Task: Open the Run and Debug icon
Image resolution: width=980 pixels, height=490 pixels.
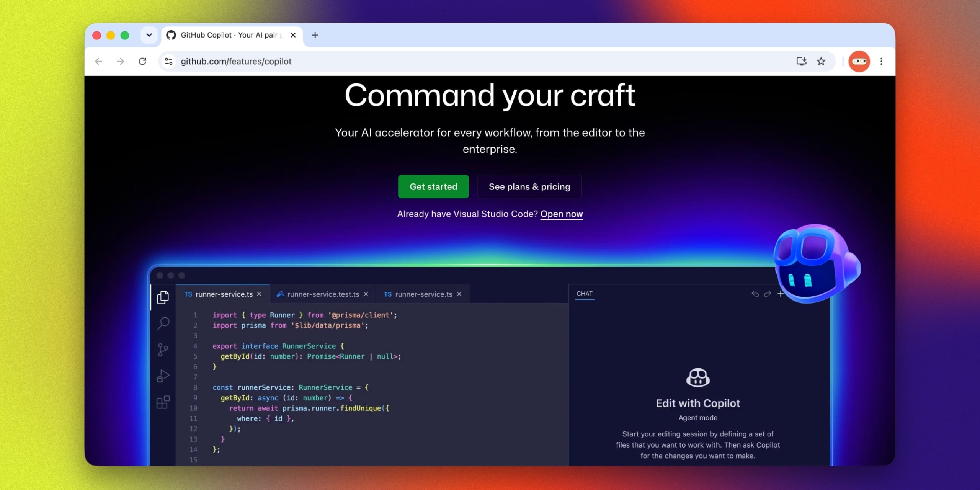Action: pos(163,376)
